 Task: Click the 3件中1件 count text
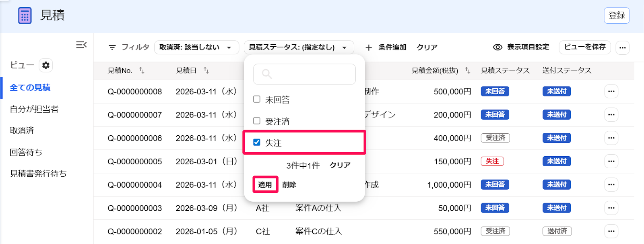coord(303,165)
